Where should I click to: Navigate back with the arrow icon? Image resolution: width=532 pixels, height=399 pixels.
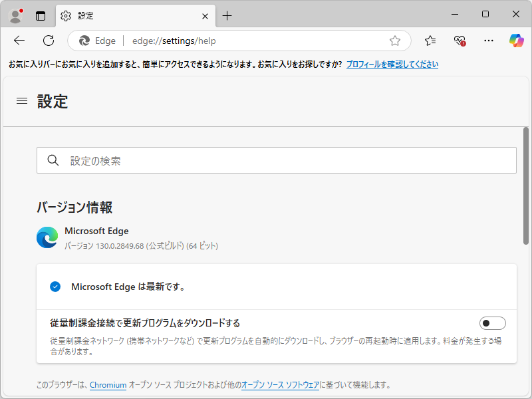pyautogui.click(x=19, y=41)
